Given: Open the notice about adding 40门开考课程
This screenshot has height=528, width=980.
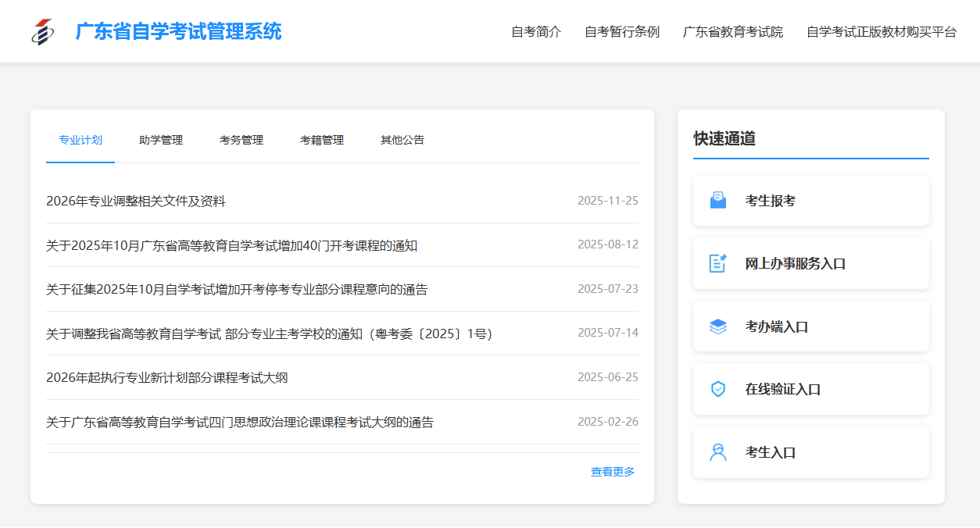Looking at the screenshot, I should click(231, 246).
